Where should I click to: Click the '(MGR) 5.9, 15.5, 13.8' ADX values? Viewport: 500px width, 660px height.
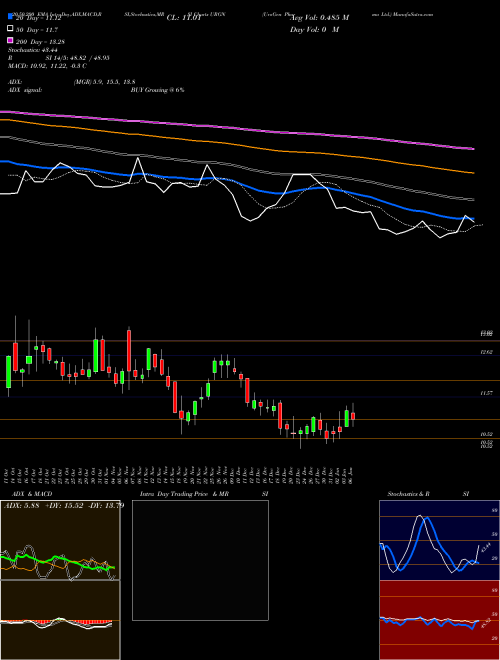pyautogui.click(x=104, y=82)
